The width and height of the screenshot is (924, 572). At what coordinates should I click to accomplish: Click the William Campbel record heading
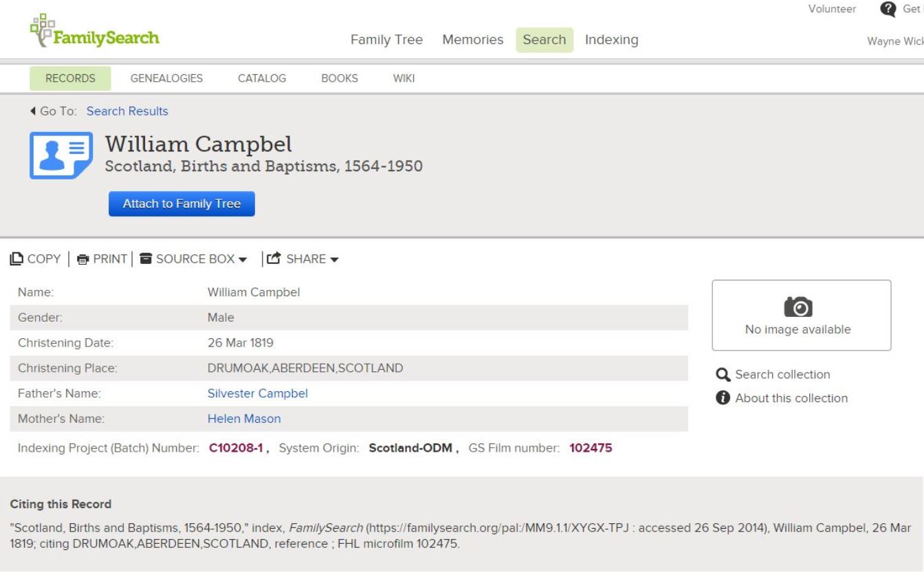pyautogui.click(x=198, y=144)
